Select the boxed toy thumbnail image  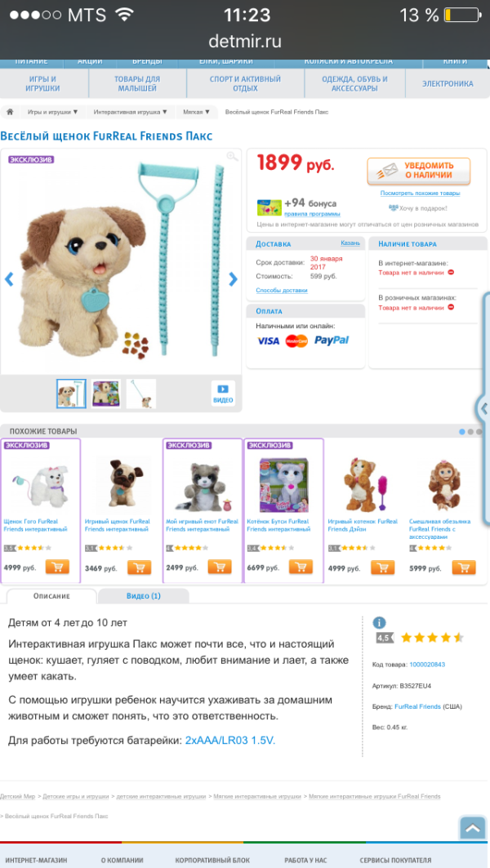click(106, 394)
